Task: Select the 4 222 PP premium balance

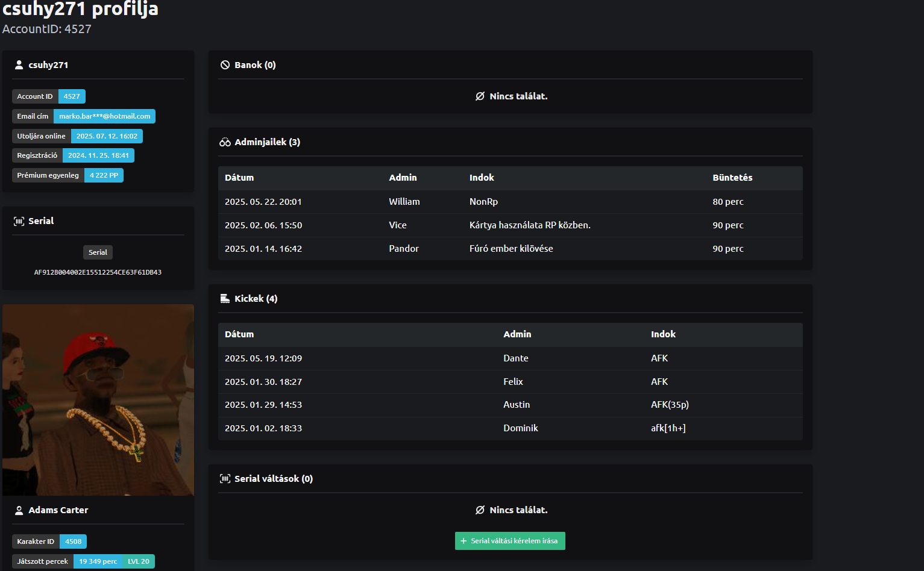Action: 104,175
